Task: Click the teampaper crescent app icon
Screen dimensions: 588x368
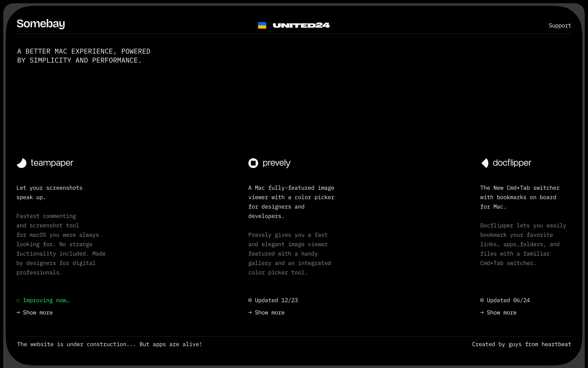Action: click(x=22, y=163)
